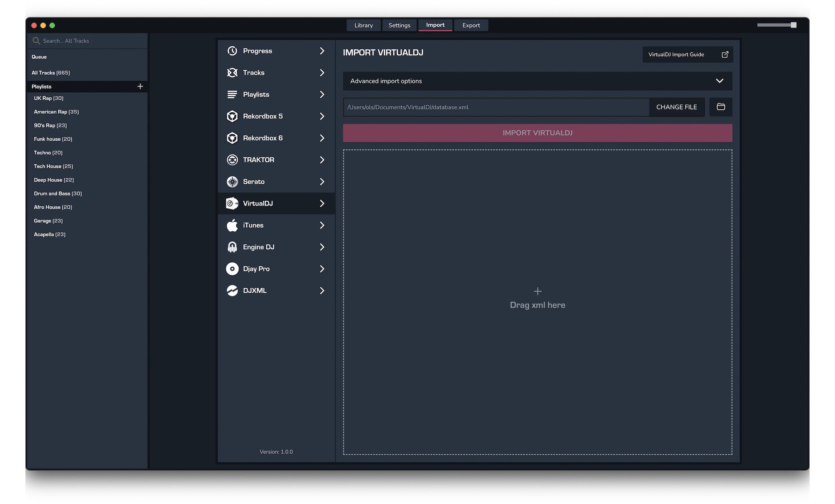Expand the Rekordbox 6 row chevron
This screenshot has height=504, width=835.
(322, 138)
